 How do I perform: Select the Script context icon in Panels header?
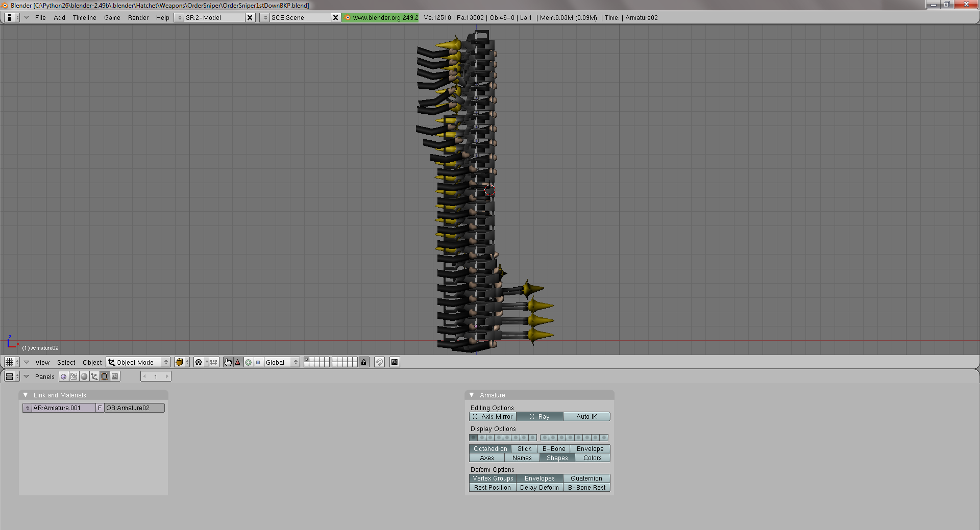[74, 376]
